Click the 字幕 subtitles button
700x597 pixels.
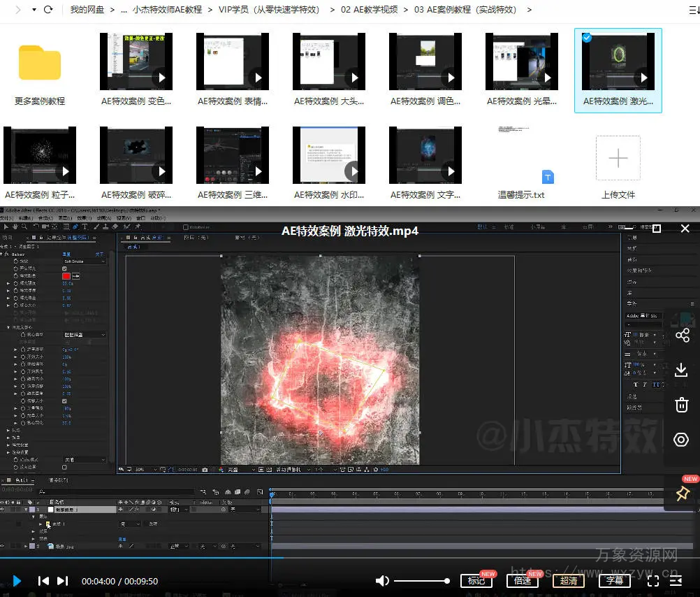pos(615,580)
